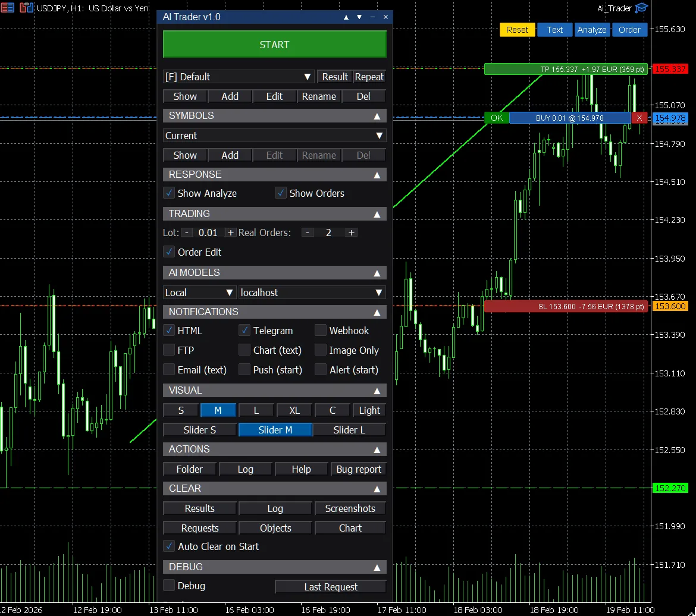Collapse the VISUAL section

(377, 391)
